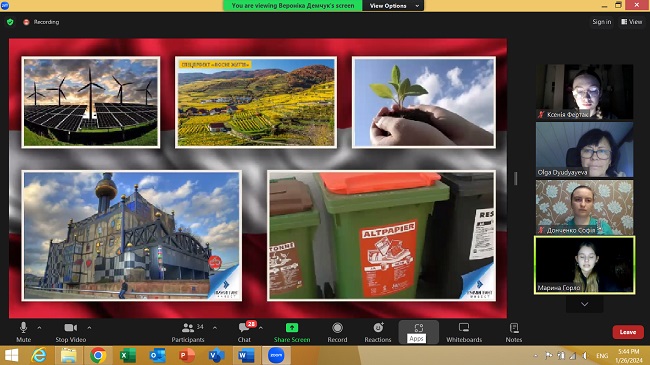Expand chat options chevron

pyautogui.click(x=261, y=328)
